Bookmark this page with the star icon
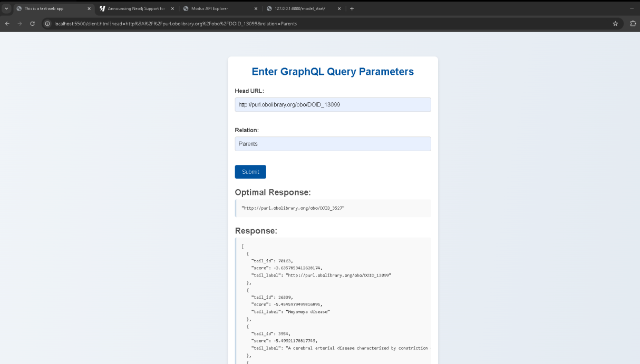 coord(615,24)
